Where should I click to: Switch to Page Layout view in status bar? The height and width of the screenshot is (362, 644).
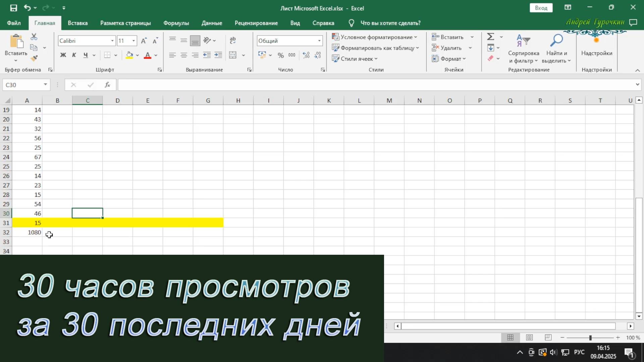(529, 338)
